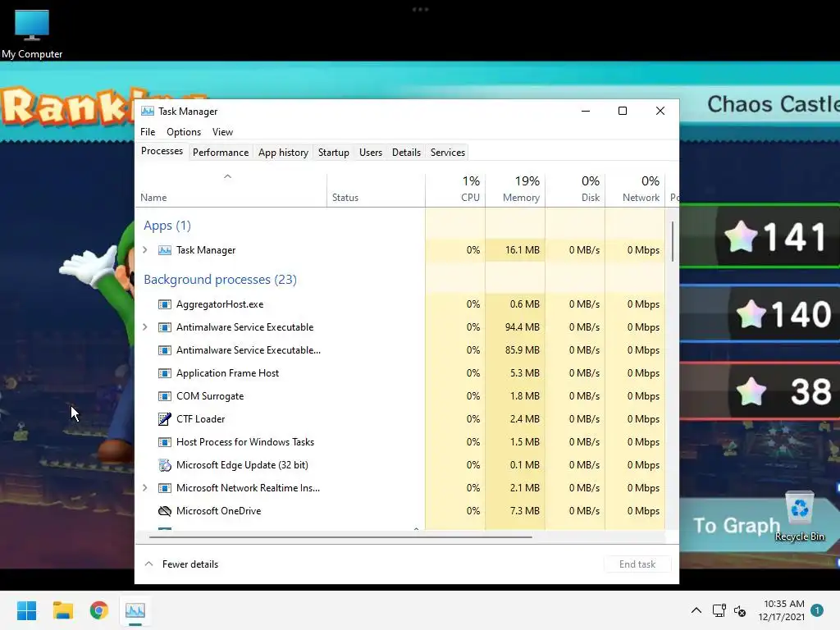Maximize the Task Manager window
840x630 pixels.
[623, 111]
